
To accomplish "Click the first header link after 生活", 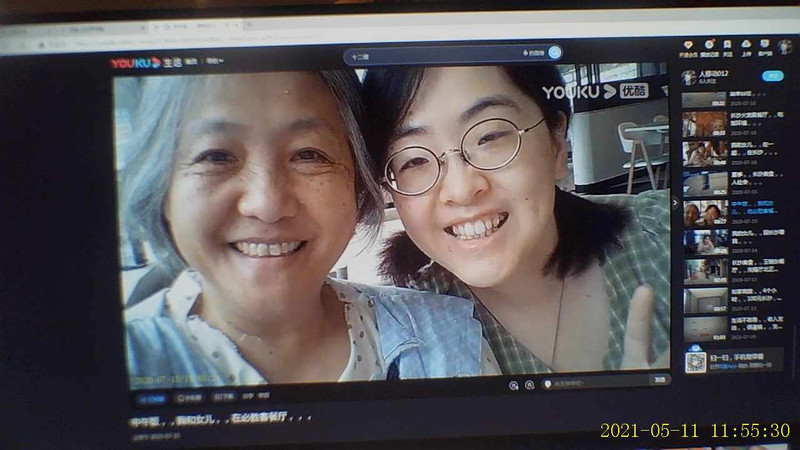I will coord(191,62).
